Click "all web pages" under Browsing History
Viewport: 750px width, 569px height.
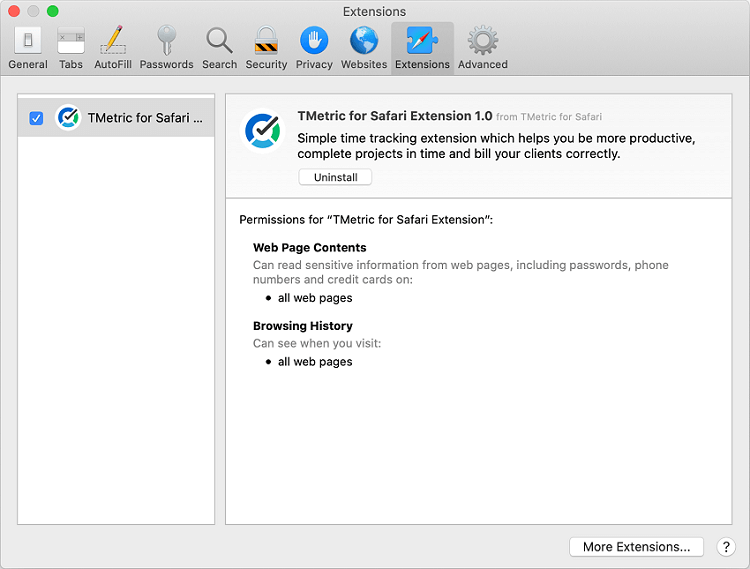315,362
